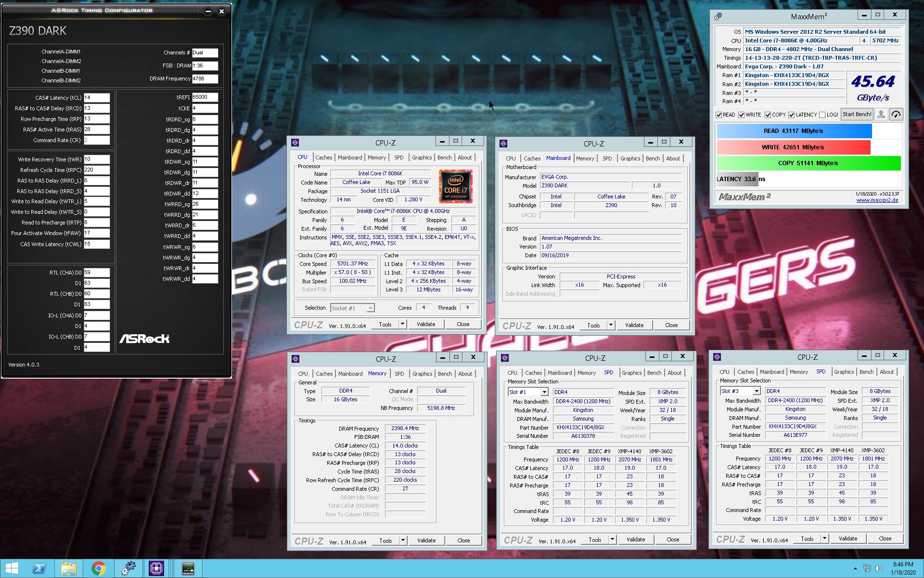924x578 pixels.
Task: Click Start Bench! in MaxxMem
Action: coord(857,114)
